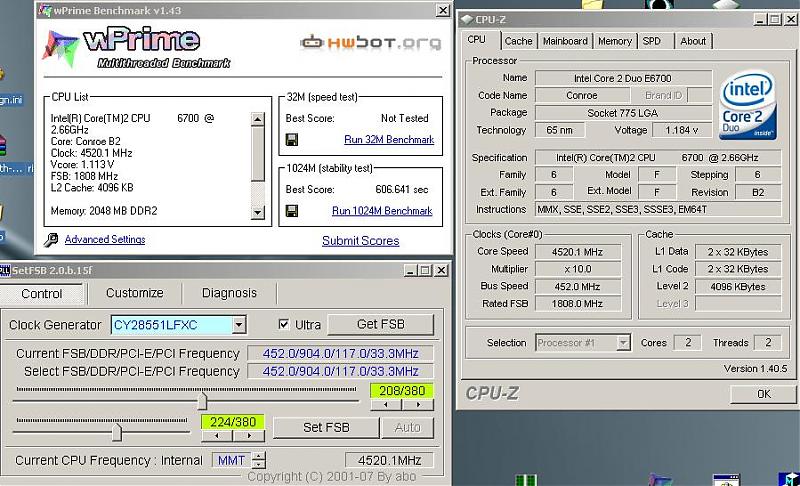Screen dimensions: 800x486
Task: Open the Clock Generator dropdown
Action: pyautogui.click(x=239, y=325)
